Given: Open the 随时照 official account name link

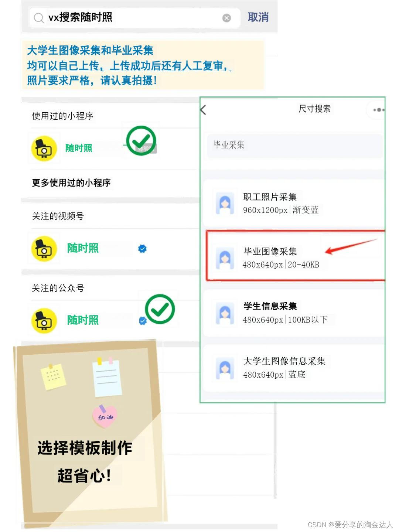Looking at the screenshot, I should 83,320.
